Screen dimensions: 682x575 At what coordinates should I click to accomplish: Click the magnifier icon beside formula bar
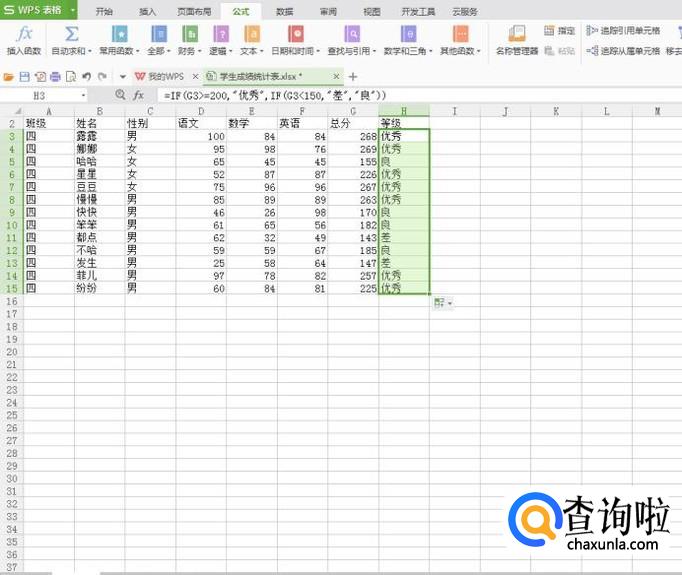pyautogui.click(x=120, y=94)
